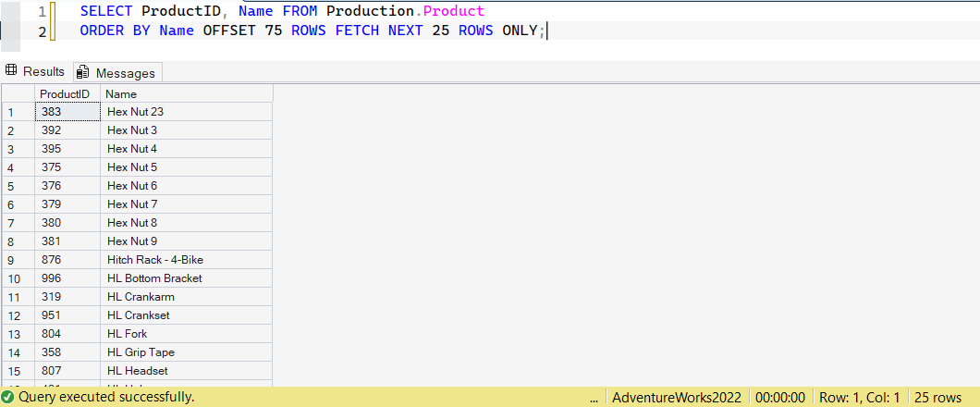
Task: Select cell HL Crankarm
Action: (186, 297)
